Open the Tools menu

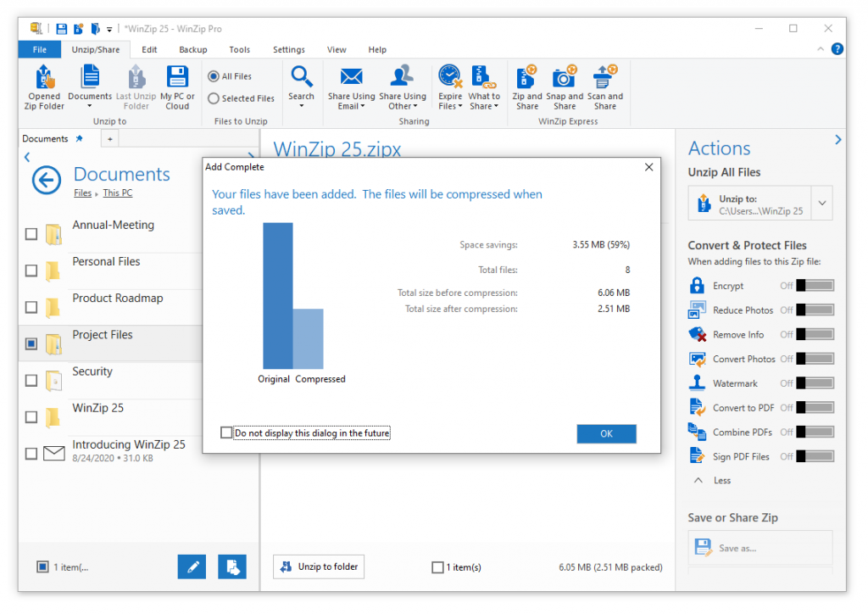239,49
